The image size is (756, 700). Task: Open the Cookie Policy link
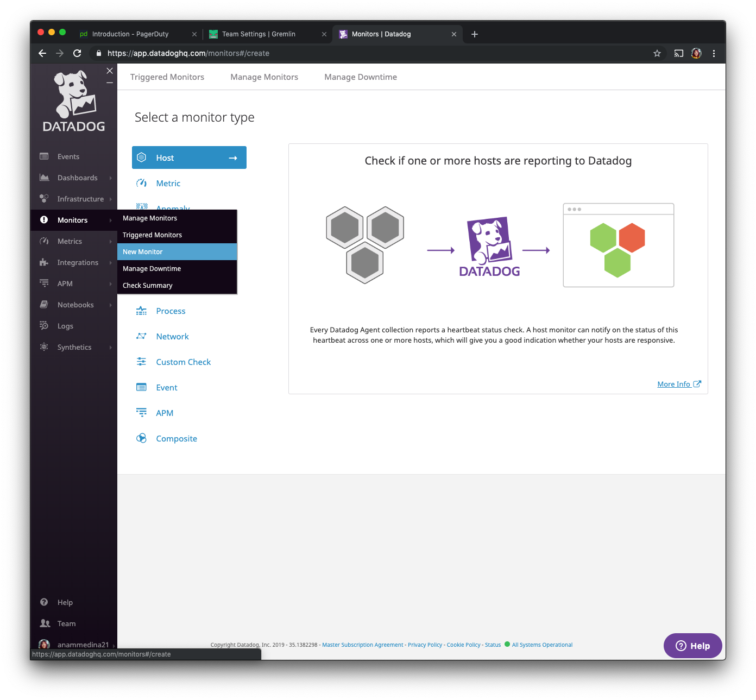(x=463, y=645)
